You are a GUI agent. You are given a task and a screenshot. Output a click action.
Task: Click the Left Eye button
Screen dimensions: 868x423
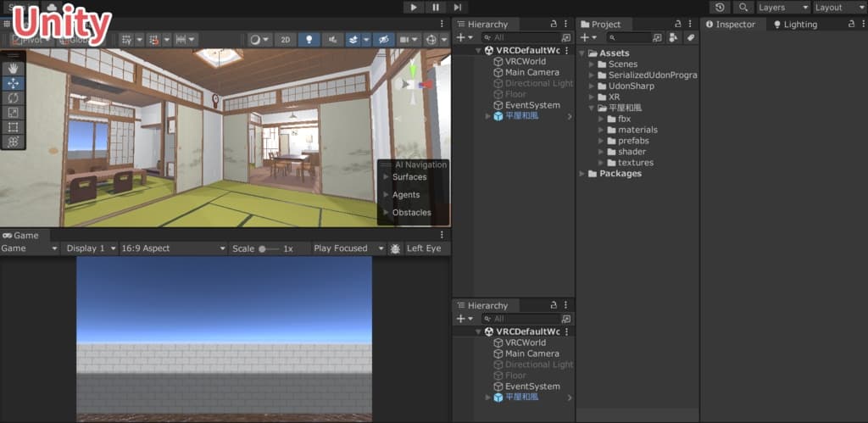pyautogui.click(x=424, y=248)
